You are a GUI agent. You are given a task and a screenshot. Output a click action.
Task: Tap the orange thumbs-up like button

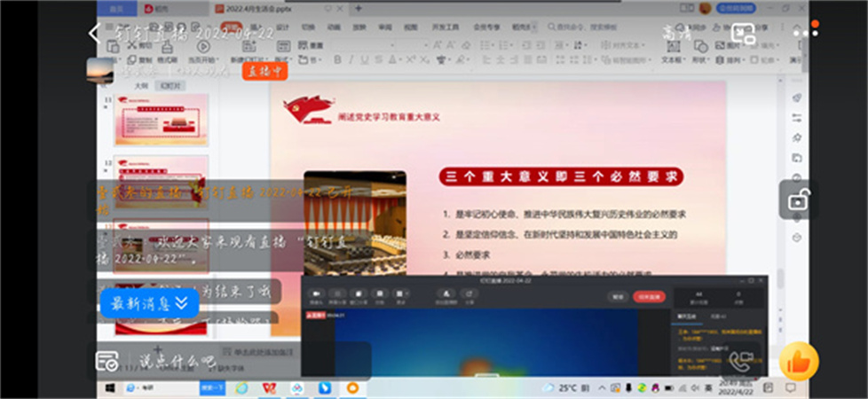798,361
